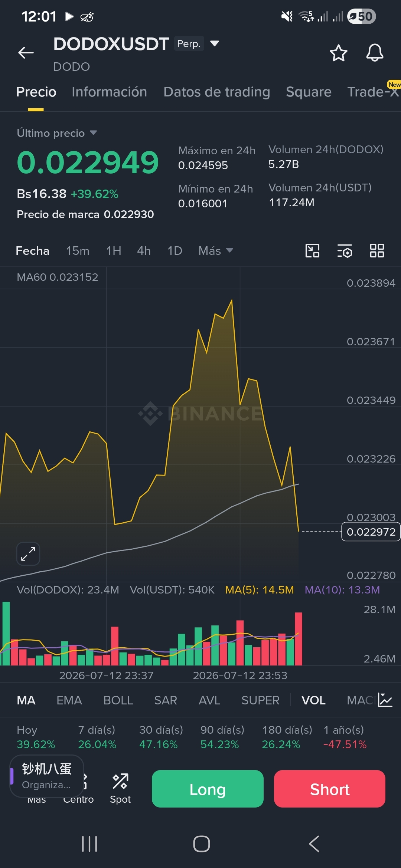This screenshot has width=401, height=868.
Task: Tap the Volumen 24h(USDT) 117.24M value
Action: coord(291,202)
